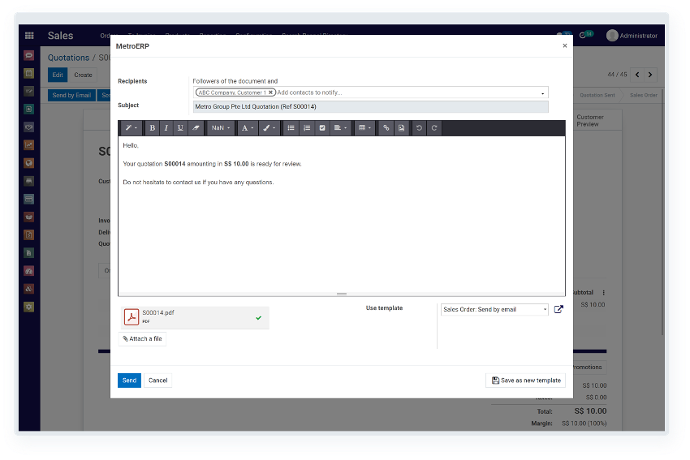Undo last edit in editor
The image size is (690, 460).
click(x=419, y=128)
